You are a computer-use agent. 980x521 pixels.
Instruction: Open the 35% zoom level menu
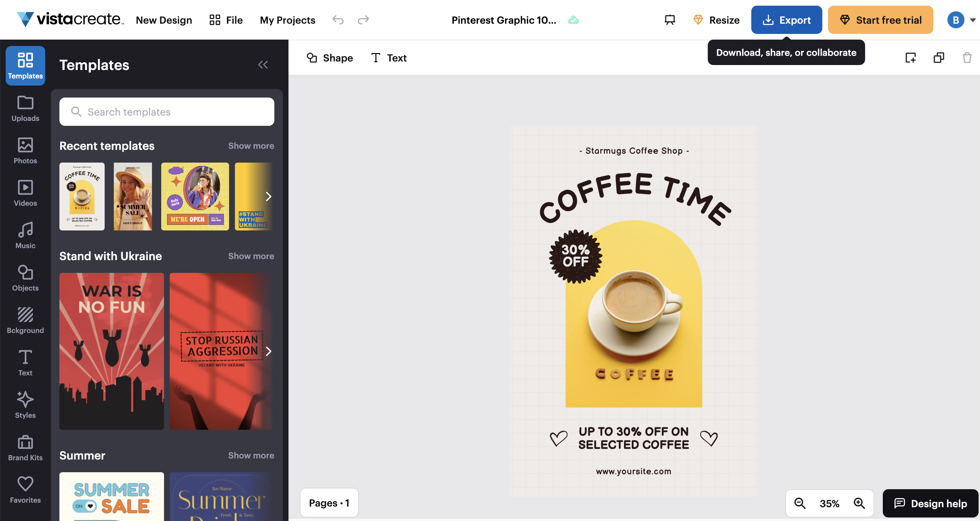(829, 504)
